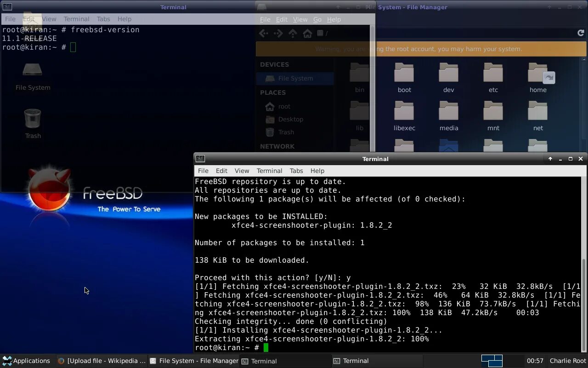
Task: Open Edit menu in front Terminal window
Action: coord(221,171)
